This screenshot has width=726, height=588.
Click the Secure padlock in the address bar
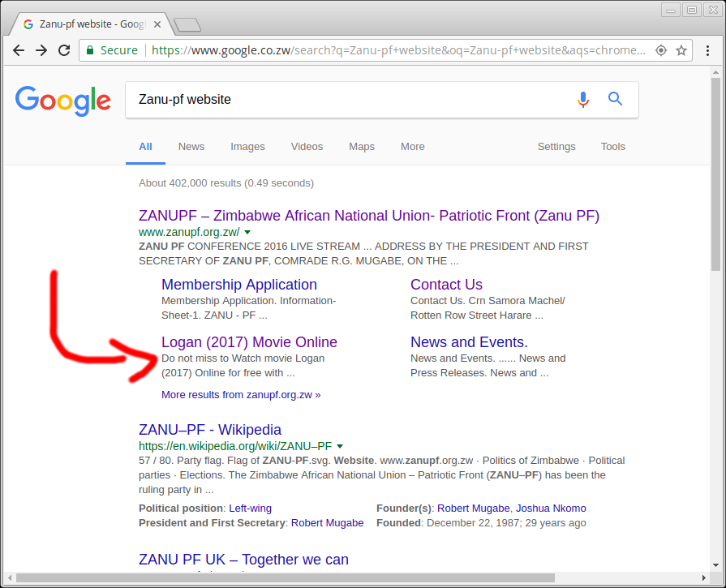coord(92,49)
